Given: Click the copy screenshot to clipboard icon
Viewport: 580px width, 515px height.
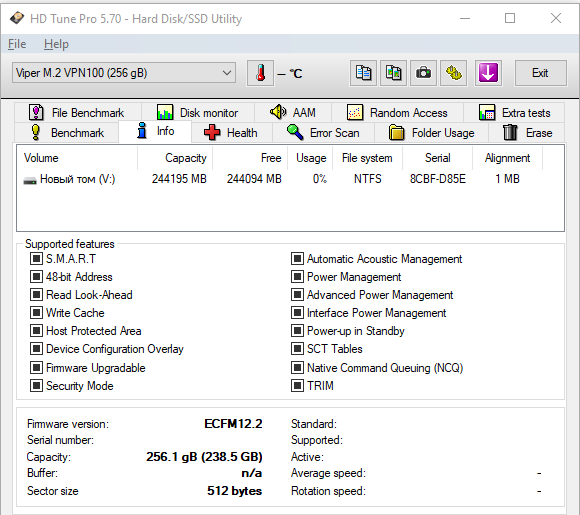Looking at the screenshot, I should coord(394,73).
